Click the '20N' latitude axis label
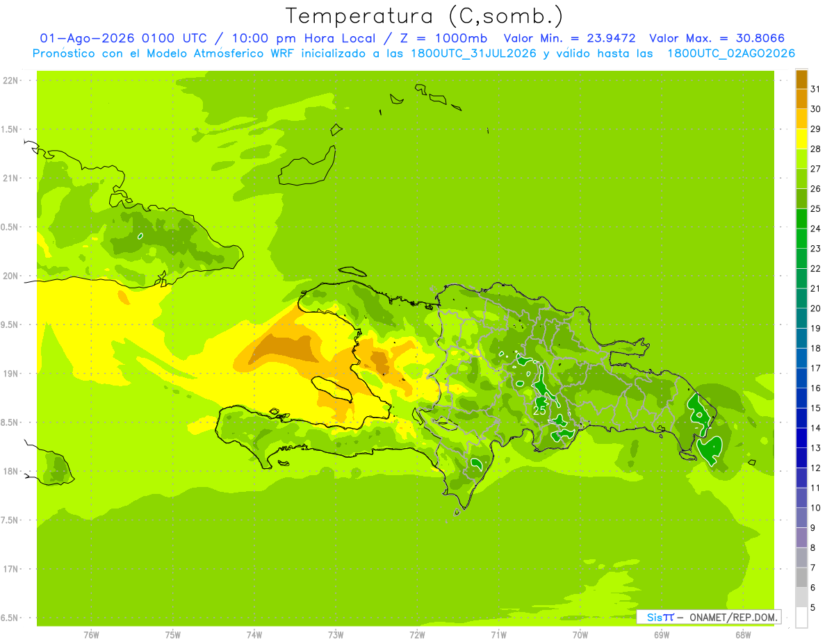Screen dimensions: 834x644 pos(11,276)
